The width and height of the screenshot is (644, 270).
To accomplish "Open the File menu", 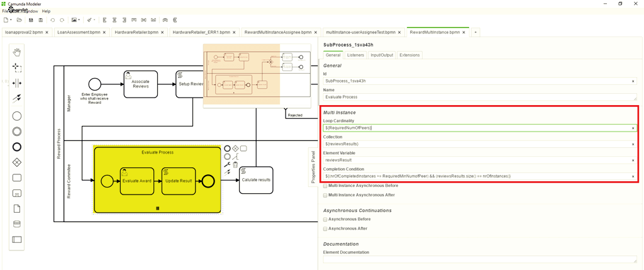I will 5,11.
